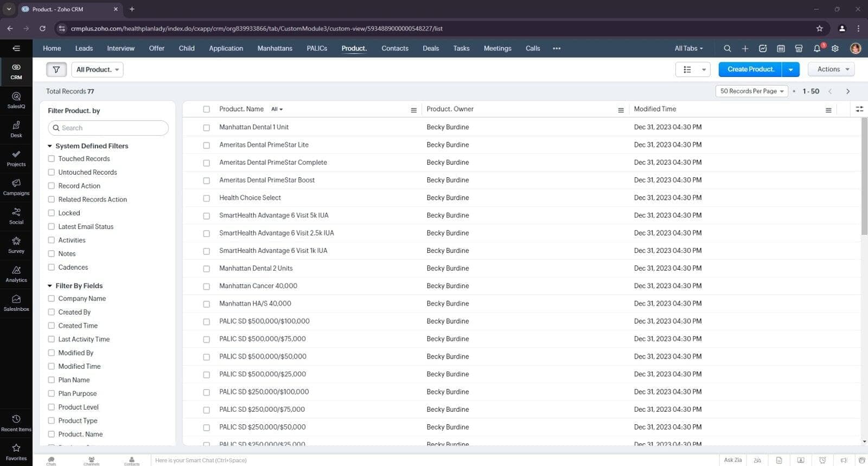Open Product. Name column menu icon

[413, 110]
